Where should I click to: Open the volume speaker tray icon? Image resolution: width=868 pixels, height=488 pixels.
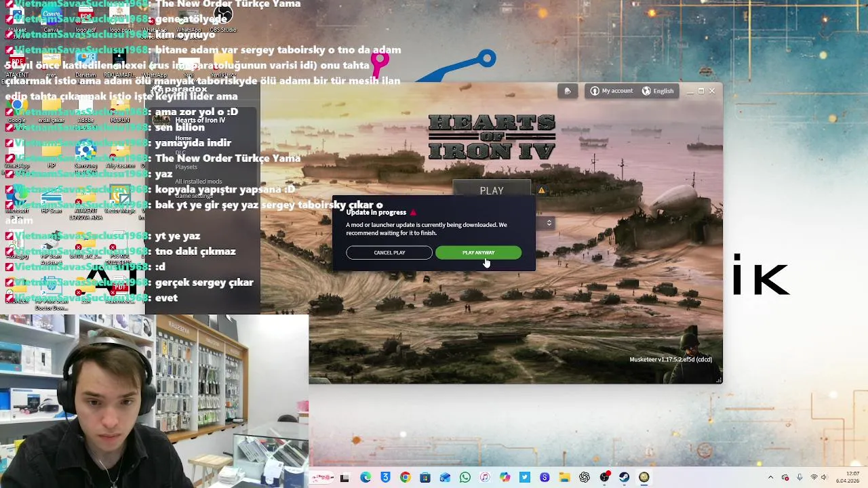825,477
